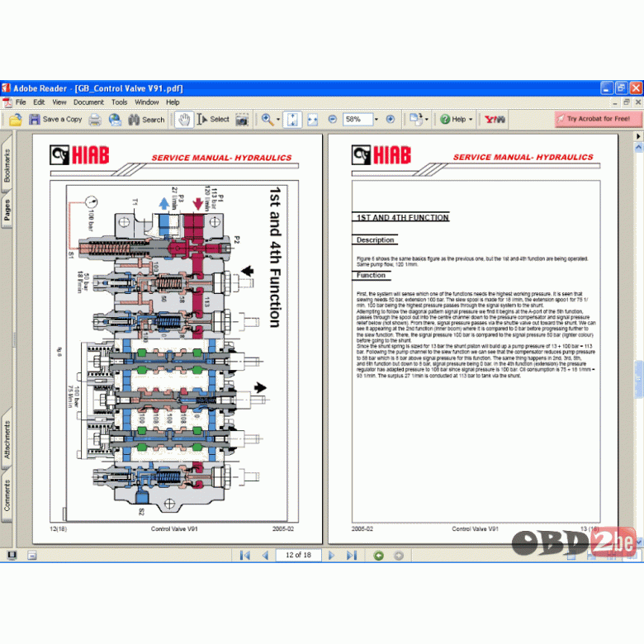The width and height of the screenshot is (644, 644).
Task: Click green Previous View button
Action: [x=379, y=556]
